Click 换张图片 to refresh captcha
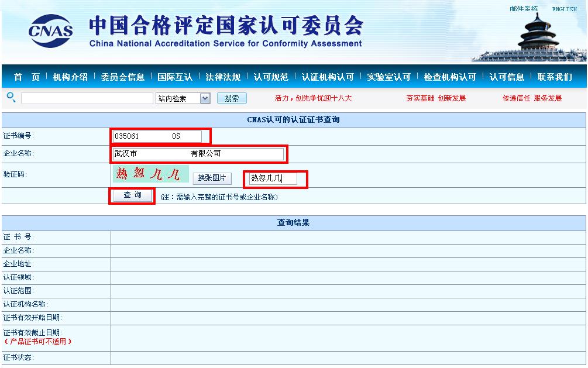Viewport: 588px width, 368px height. click(x=212, y=178)
